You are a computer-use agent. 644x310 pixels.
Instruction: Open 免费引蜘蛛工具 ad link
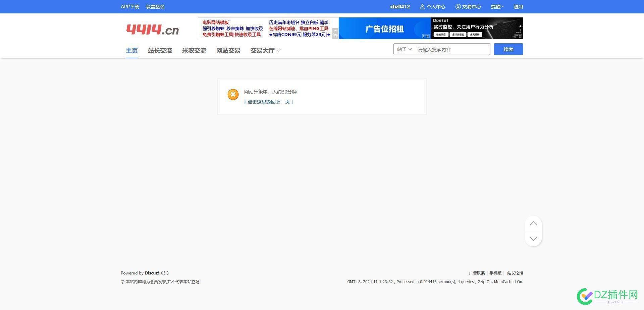pos(231,35)
